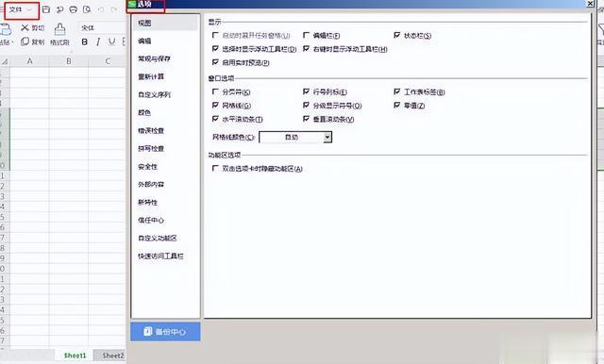Disable the 状态栏(S) status bar checkbox
The image size is (604, 364).
(x=397, y=35)
